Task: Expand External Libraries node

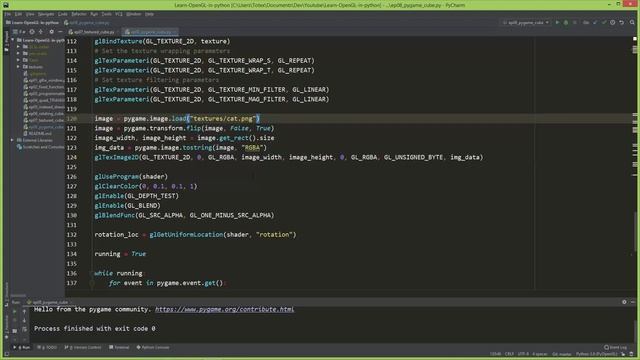Action: [x=13, y=140]
